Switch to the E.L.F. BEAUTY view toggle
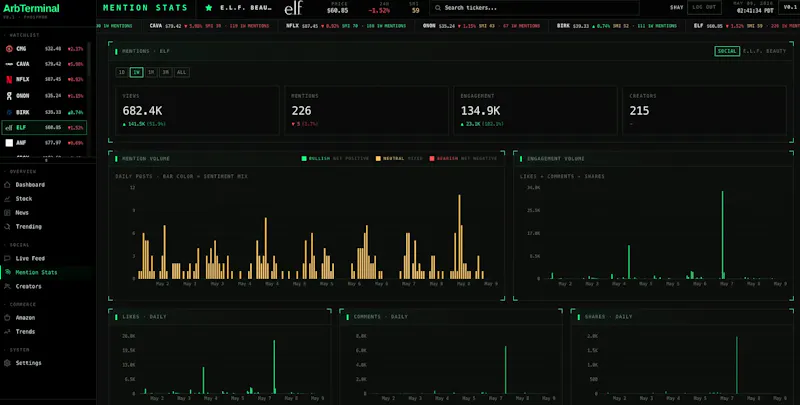This screenshot has width=800, height=405. (x=764, y=51)
